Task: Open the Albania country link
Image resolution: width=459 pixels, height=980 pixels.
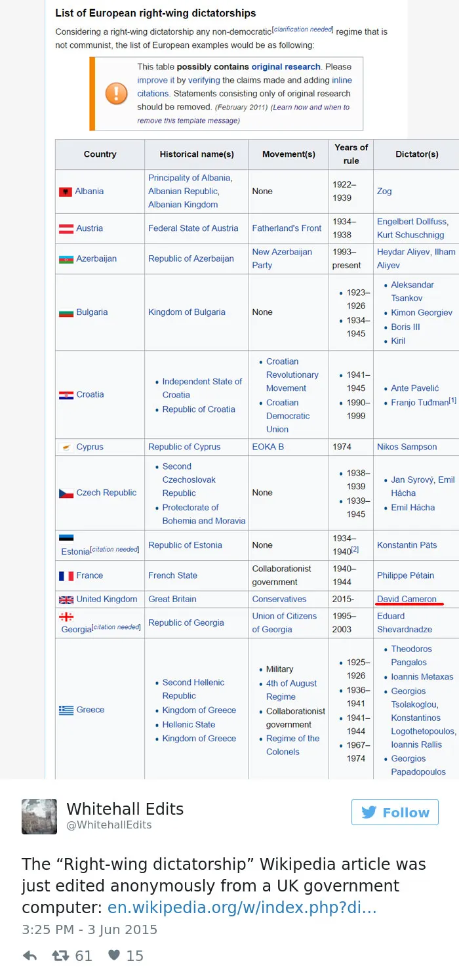Action: [x=89, y=192]
